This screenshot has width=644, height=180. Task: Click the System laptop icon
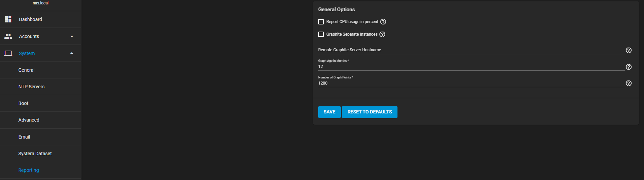[x=8, y=53]
